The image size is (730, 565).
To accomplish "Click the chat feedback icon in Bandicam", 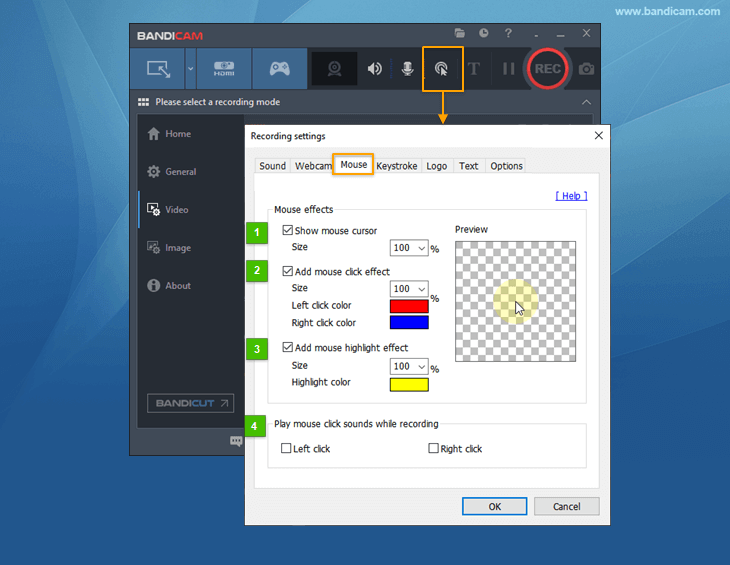I will click(236, 440).
